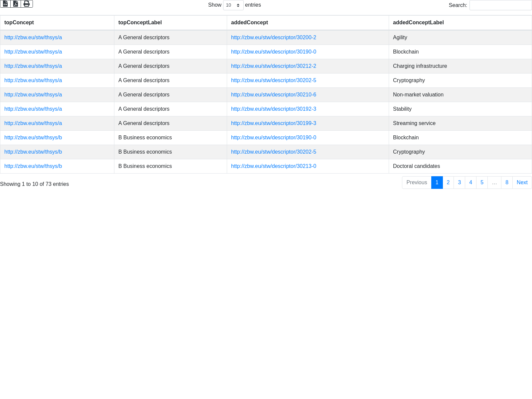The width and height of the screenshot is (532, 399).
Task: Print the table using printer icon
Action: (27, 4)
